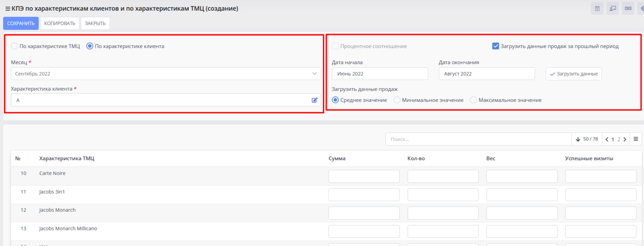
Task: Click the Кол-во field for row 12 Jacobs Monarch
Action: click(x=443, y=213)
